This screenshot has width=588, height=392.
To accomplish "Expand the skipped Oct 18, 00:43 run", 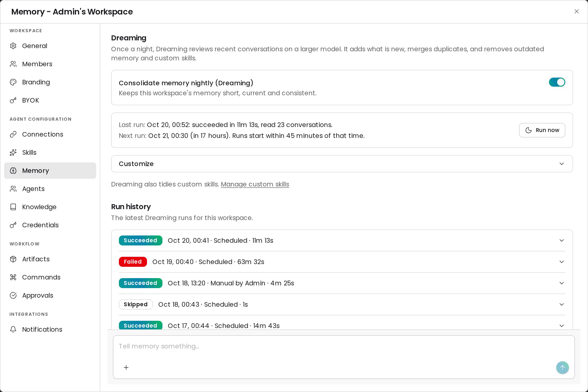I will click(x=342, y=304).
